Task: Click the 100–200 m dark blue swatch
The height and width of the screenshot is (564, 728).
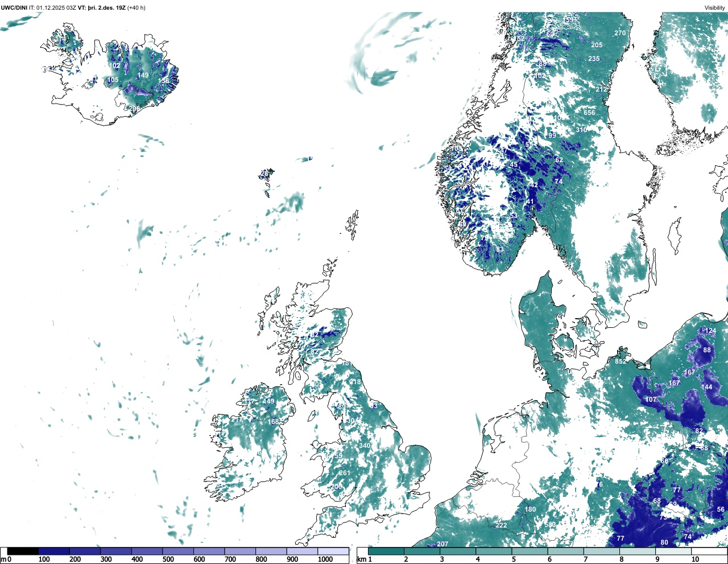Action: 54,551
